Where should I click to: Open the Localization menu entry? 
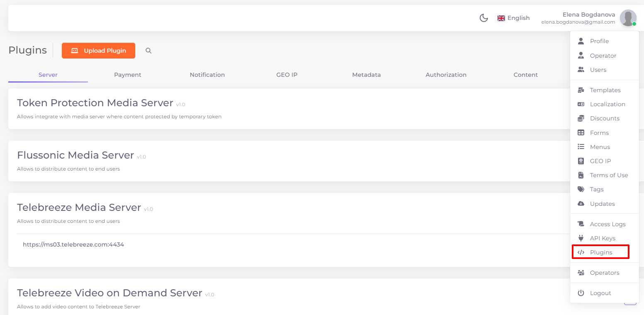605,104
